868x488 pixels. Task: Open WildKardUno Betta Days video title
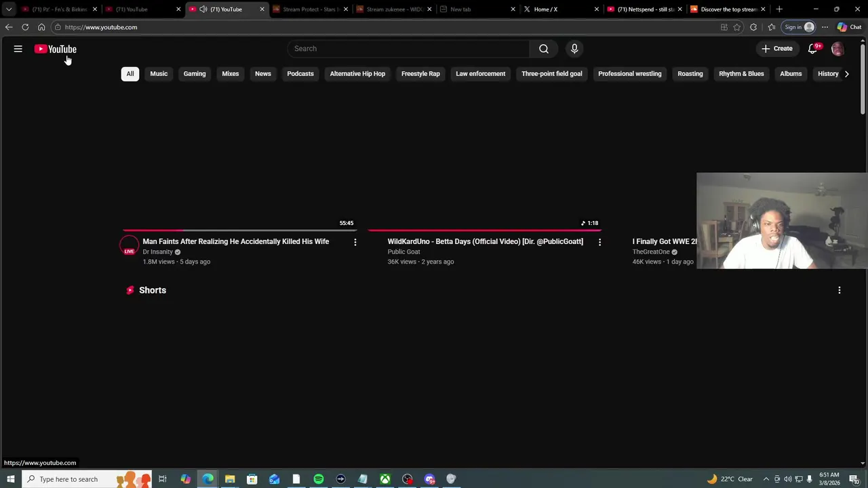pos(486,241)
